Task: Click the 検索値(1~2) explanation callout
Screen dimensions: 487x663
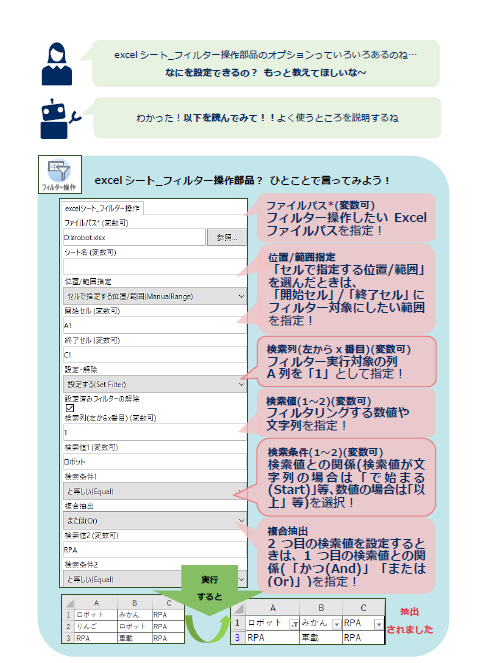Action: pyautogui.click(x=346, y=413)
